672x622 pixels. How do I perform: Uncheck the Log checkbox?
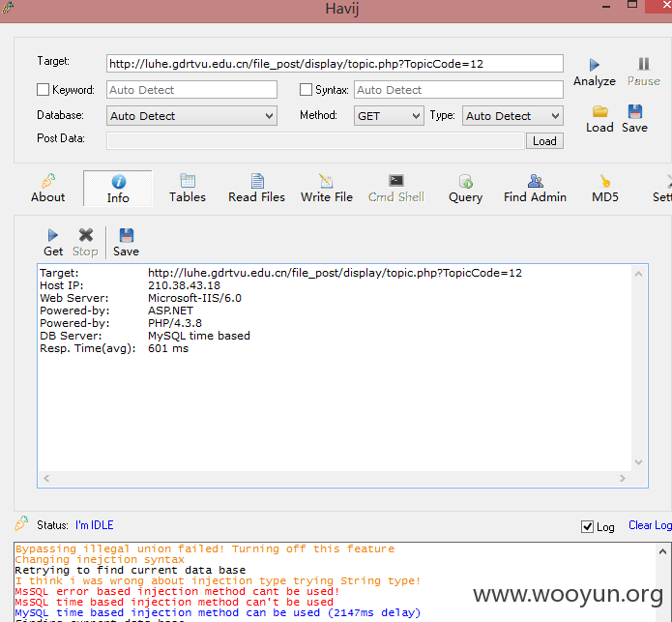click(587, 527)
